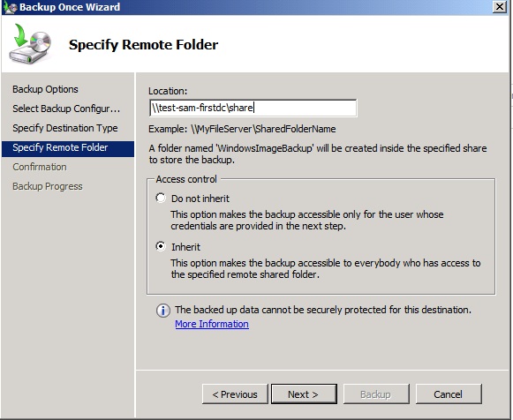Open the More Information link
The height and width of the screenshot is (420, 513).
click(x=212, y=324)
